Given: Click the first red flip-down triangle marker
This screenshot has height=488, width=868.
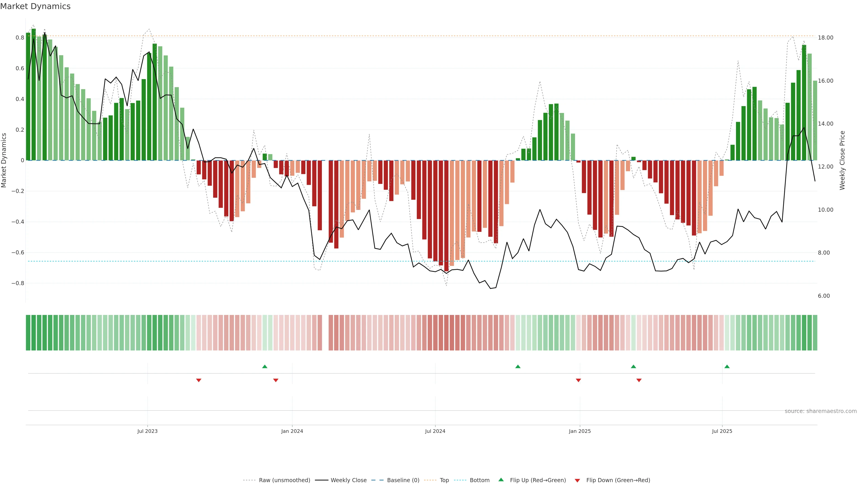Looking at the screenshot, I should (x=198, y=380).
